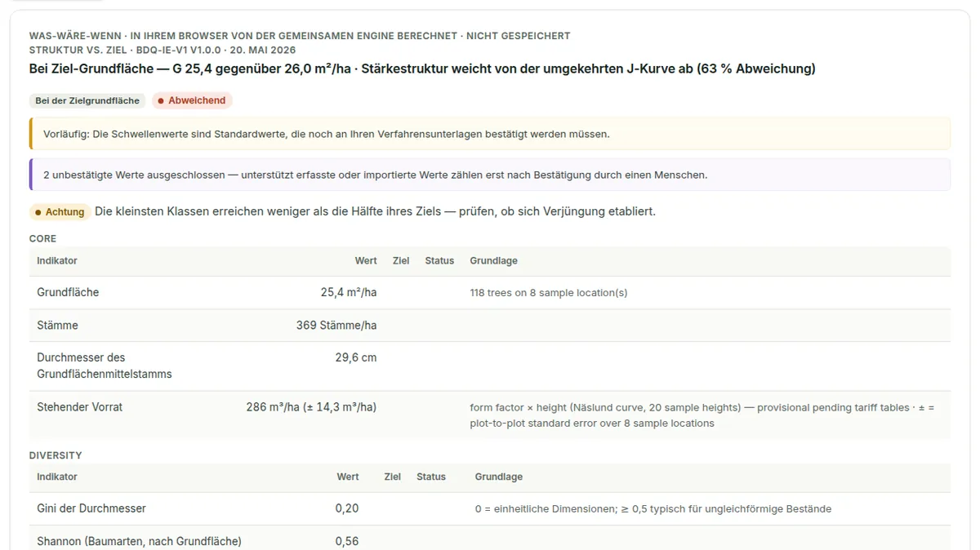This screenshot has height=550, width=980.
Task: Click the 'Die kleinsten Klassen erreichen' warning text
Action: [375, 211]
